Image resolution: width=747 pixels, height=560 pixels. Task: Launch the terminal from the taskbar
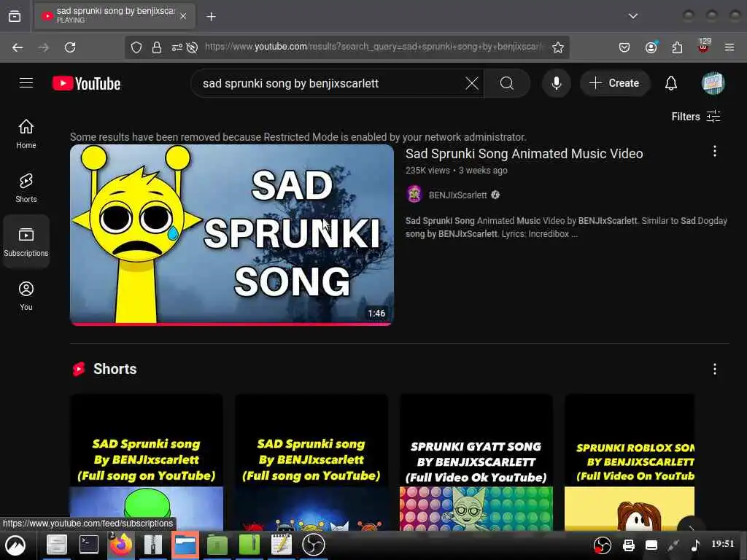click(x=88, y=544)
